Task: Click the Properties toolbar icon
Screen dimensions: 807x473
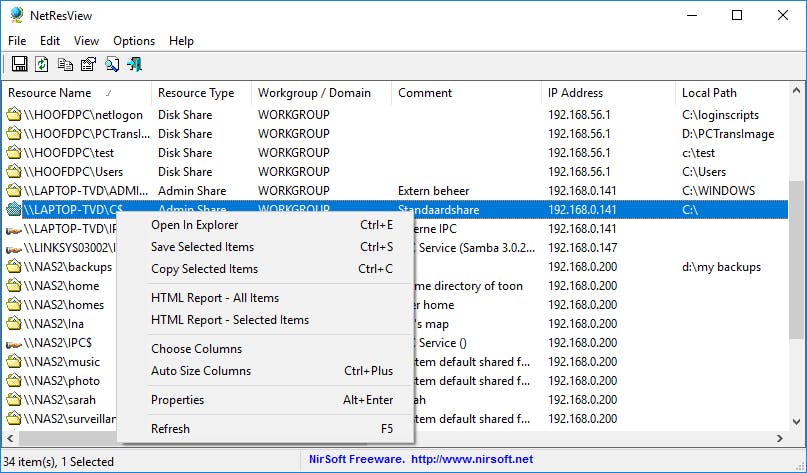Action: pos(88,65)
